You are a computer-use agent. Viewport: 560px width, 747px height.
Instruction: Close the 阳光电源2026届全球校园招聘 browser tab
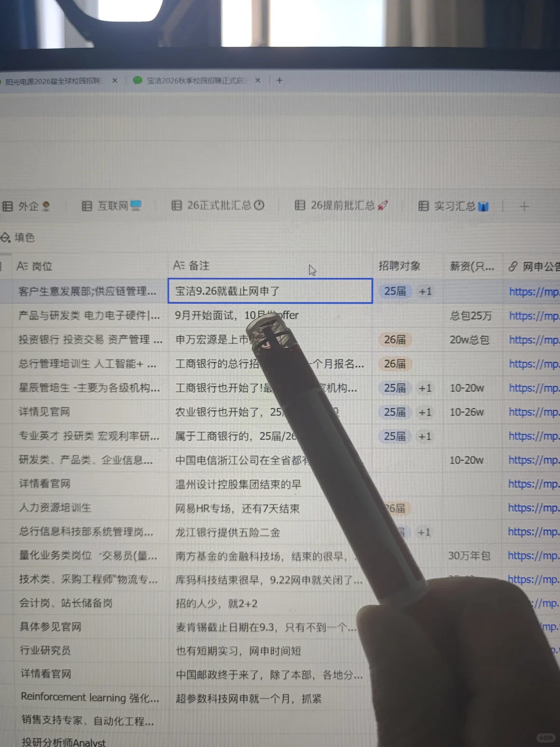115,81
